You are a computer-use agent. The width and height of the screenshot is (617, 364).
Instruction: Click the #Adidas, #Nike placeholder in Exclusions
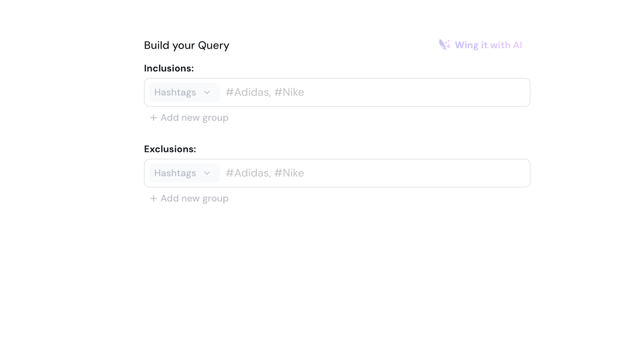click(x=265, y=173)
